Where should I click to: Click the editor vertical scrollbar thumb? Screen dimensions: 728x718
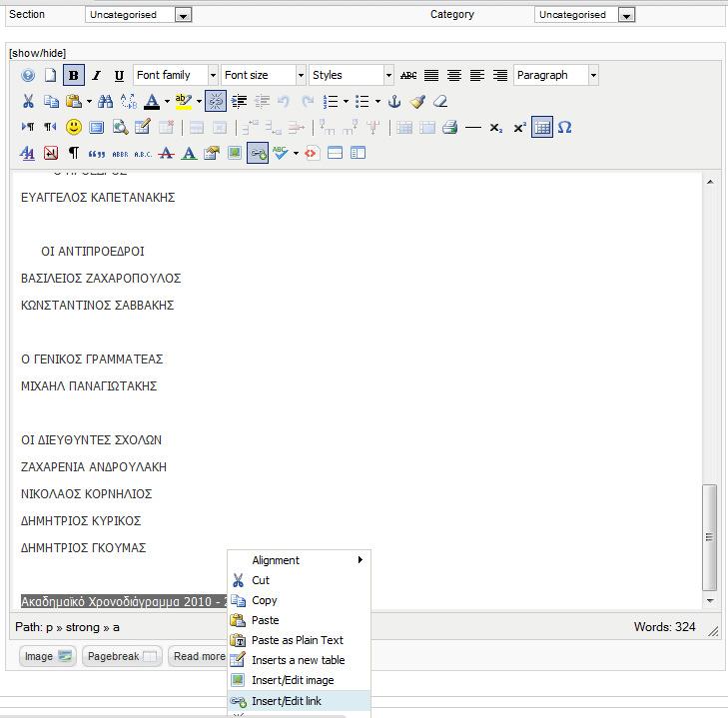(709, 537)
